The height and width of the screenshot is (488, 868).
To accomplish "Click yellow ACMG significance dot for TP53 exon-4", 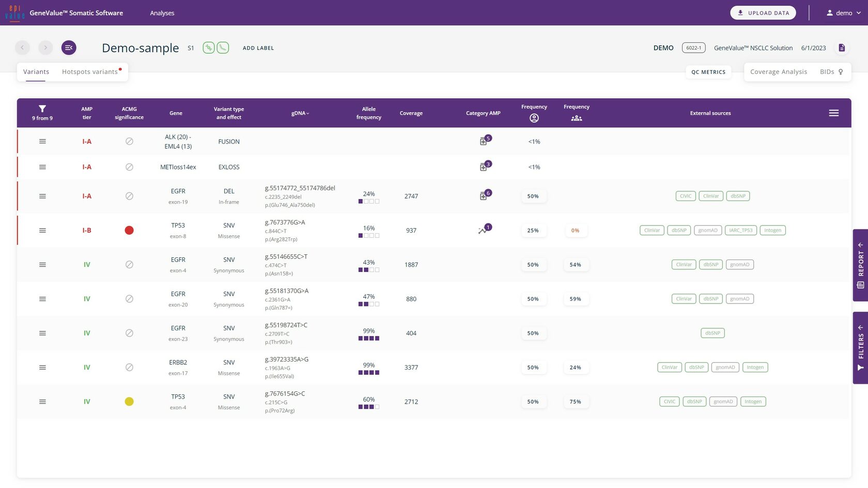I will (129, 402).
